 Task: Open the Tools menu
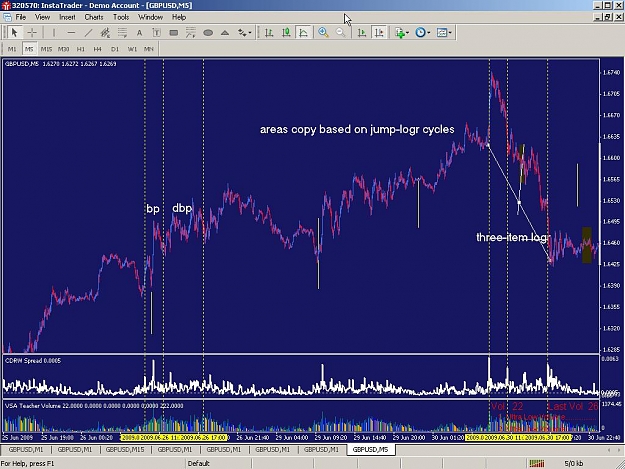point(121,17)
